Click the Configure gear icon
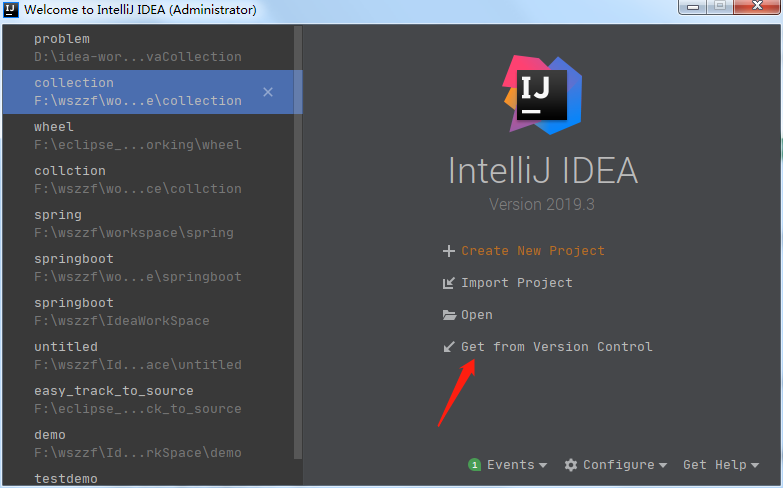 pos(571,465)
